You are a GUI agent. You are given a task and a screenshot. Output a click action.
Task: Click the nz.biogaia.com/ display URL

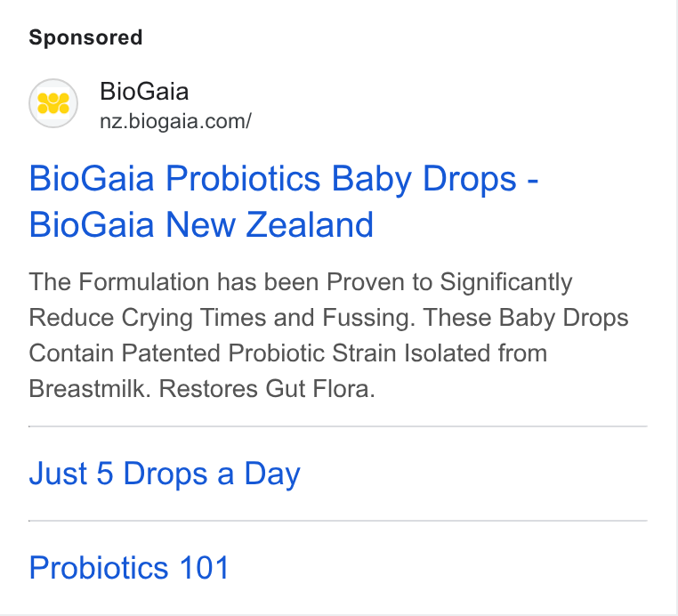pos(175,122)
